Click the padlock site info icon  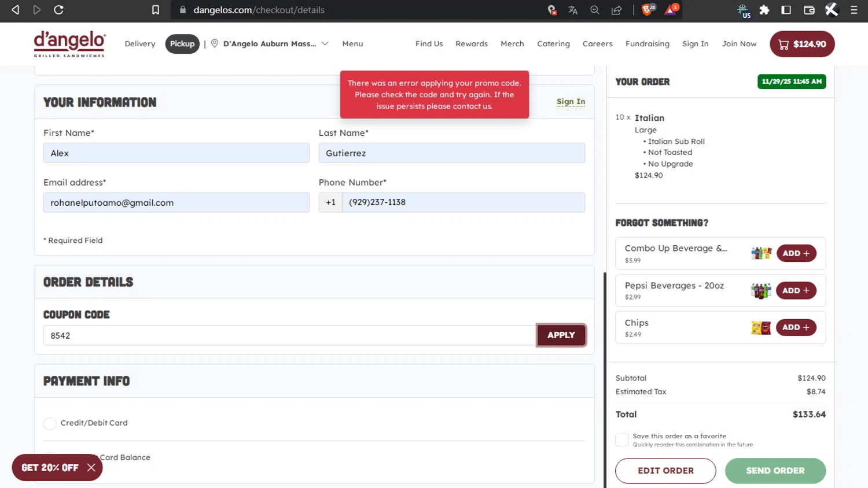click(183, 10)
